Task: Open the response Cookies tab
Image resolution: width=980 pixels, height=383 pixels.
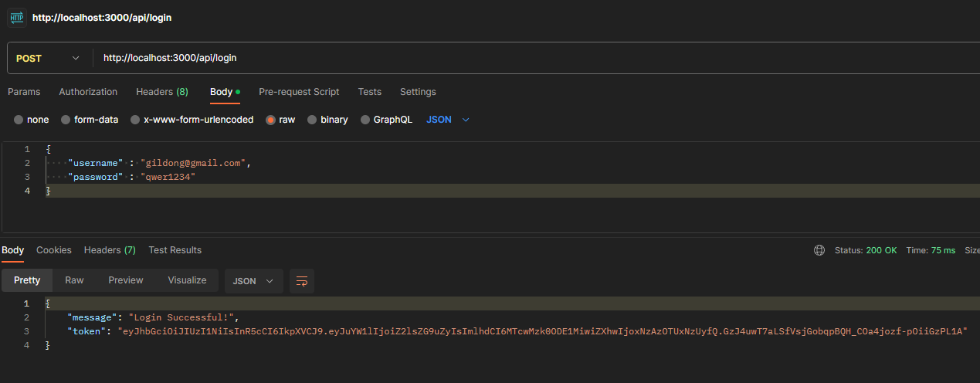Action: tap(54, 250)
